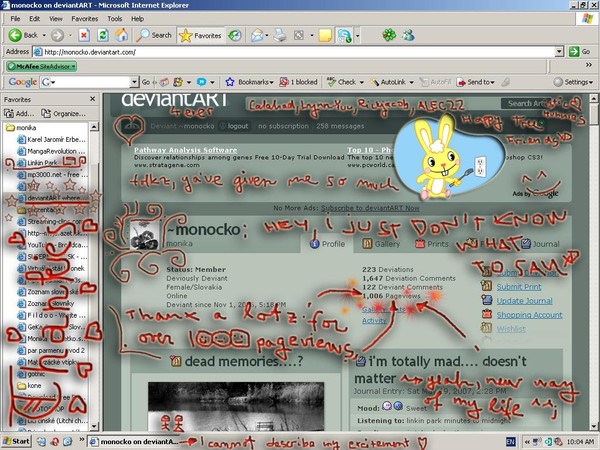Open the AutoLink dropdown

(x=392, y=82)
